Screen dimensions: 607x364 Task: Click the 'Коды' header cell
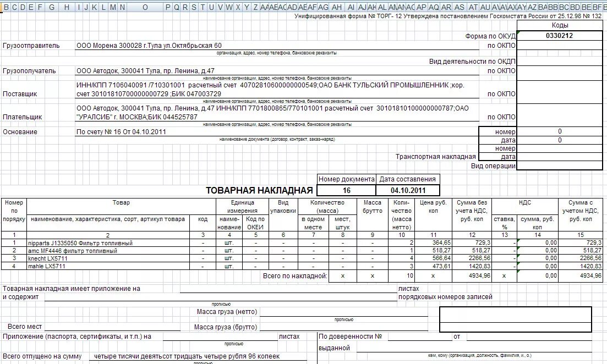pyautogui.click(x=559, y=25)
